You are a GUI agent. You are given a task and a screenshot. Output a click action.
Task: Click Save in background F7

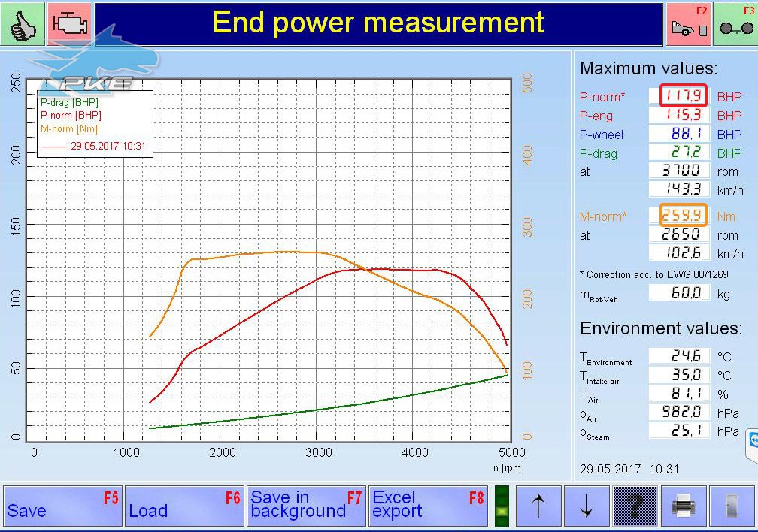(x=307, y=506)
